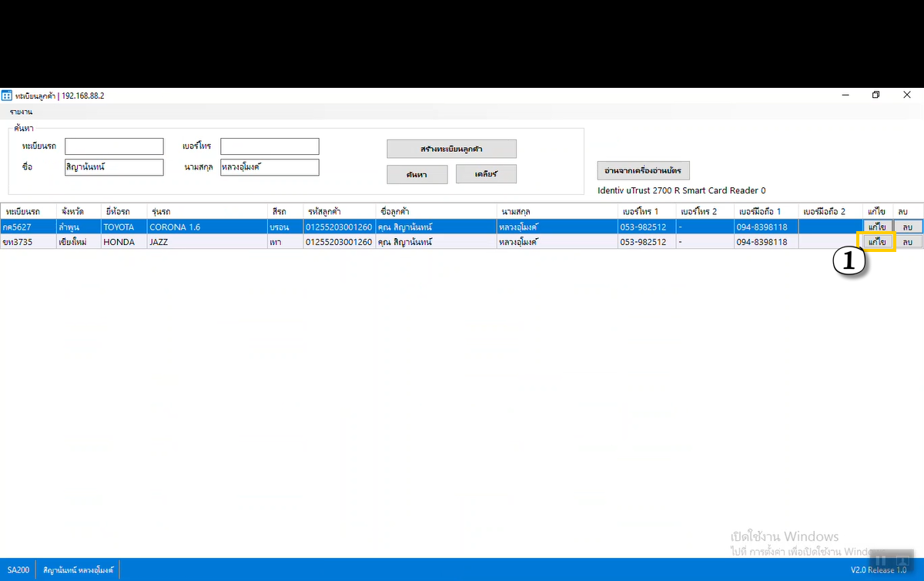Select the นามสกุล field with หลวงอุโมงค์

pyautogui.click(x=269, y=167)
